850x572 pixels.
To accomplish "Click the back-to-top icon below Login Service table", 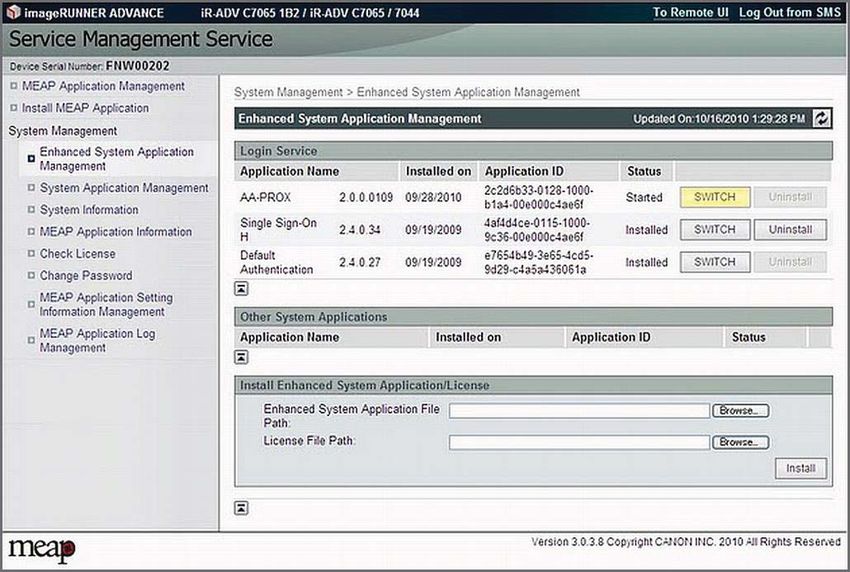I will tap(241, 288).
